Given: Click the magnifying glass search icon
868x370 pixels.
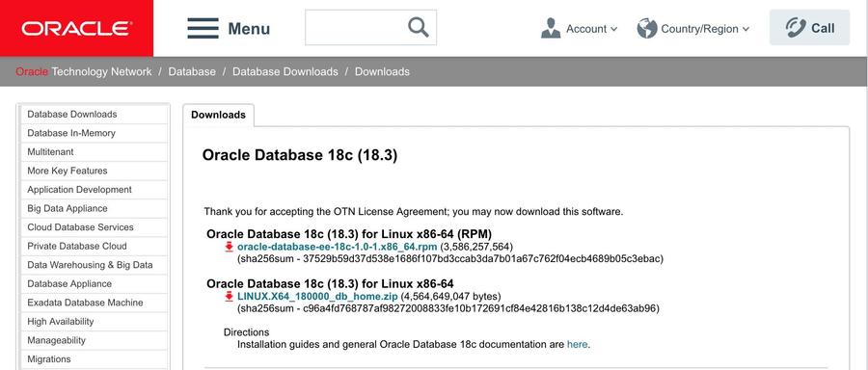Looking at the screenshot, I should pyautogui.click(x=418, y=27).
